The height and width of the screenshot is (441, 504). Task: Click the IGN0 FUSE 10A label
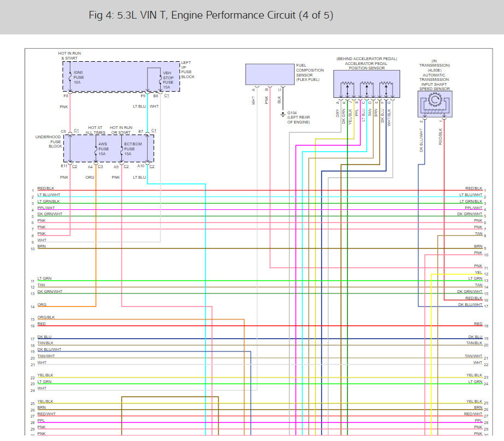tap(78, 78)
